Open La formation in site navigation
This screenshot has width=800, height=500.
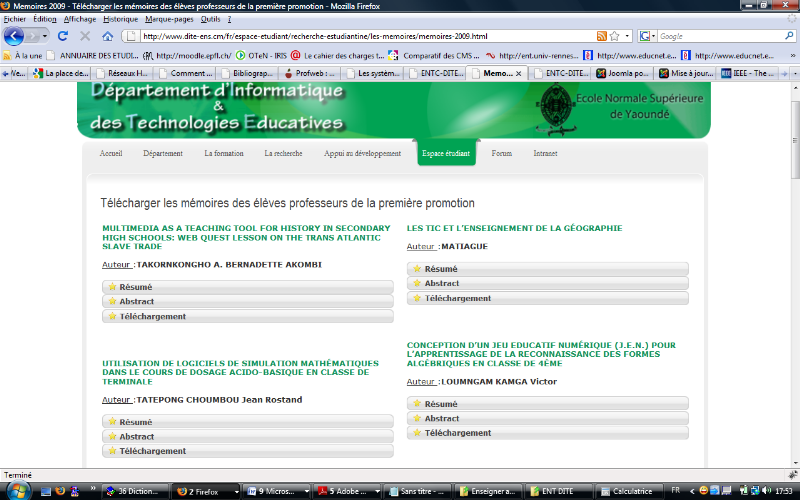[223, 154]
